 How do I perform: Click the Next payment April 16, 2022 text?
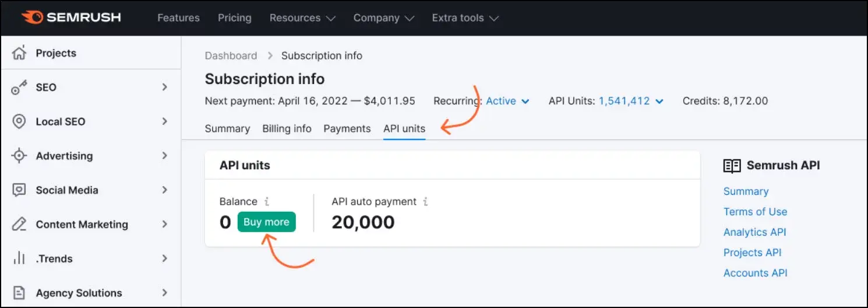[310, 101]
